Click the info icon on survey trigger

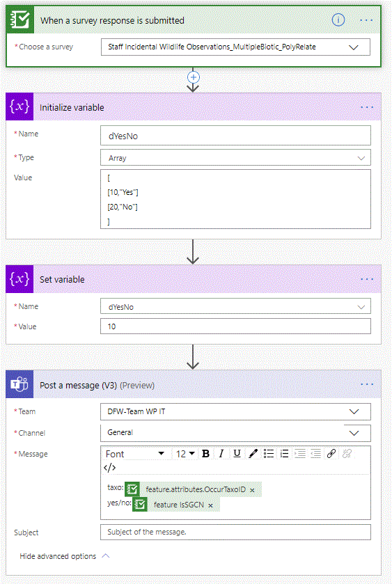338,19
